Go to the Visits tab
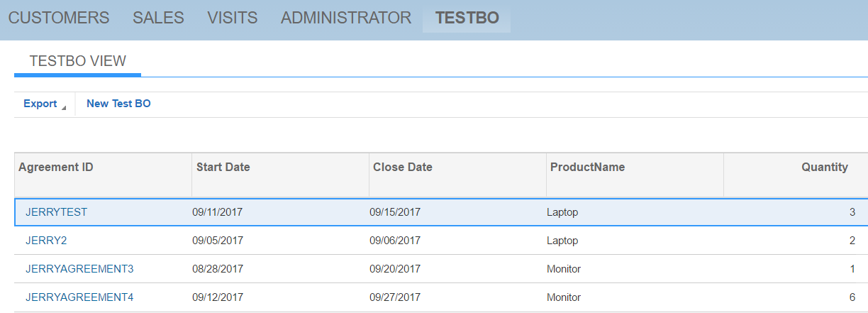This screenshot has width=868, height=313. tap(233, 18)
